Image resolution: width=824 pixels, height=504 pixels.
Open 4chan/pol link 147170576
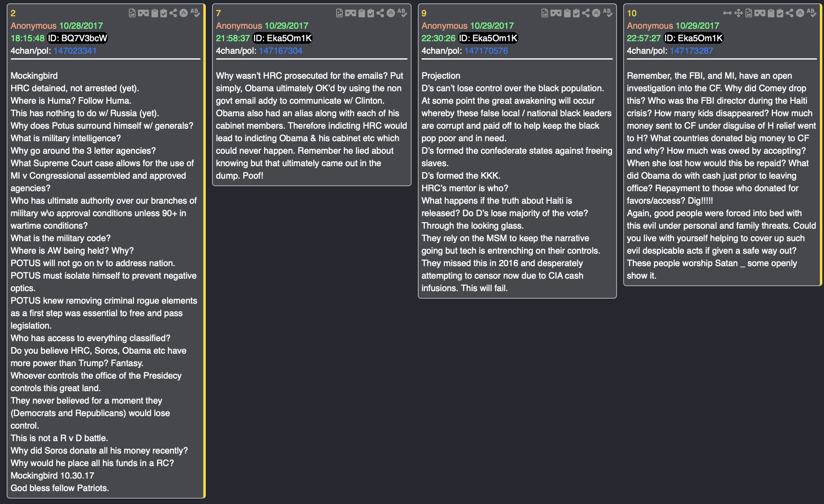pyautogui.click(x=486, y=51)
